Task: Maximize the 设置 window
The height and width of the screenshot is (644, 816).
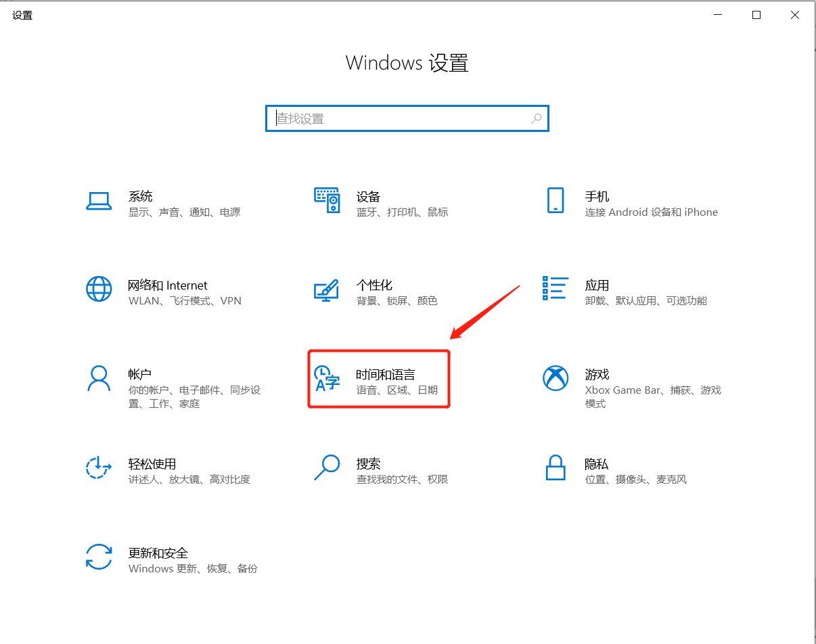Action: point(756,15)
